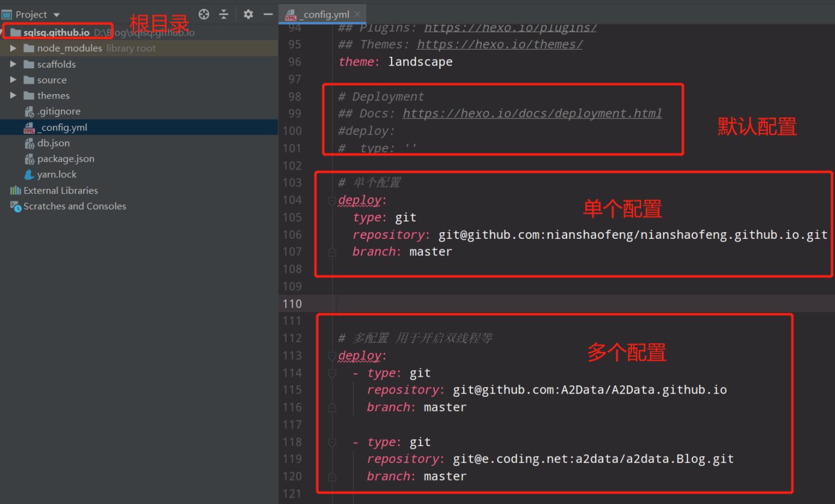The height and width of the screenshot is (504, 835).
Task: Open External Libraries node
Action: [60, 191]
